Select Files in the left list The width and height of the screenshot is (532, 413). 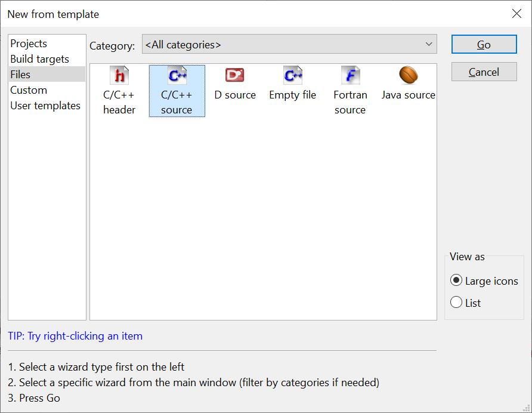(20, 75)
